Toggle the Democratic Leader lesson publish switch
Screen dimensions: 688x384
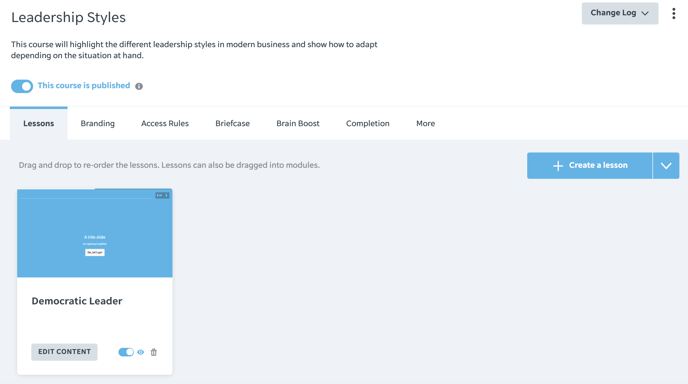point(126,352)
